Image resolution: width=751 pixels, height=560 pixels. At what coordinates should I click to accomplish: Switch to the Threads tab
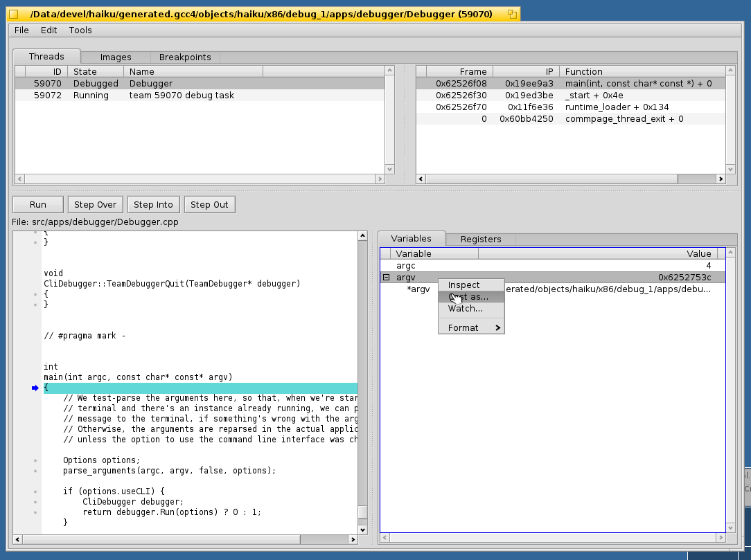[46, 57]
